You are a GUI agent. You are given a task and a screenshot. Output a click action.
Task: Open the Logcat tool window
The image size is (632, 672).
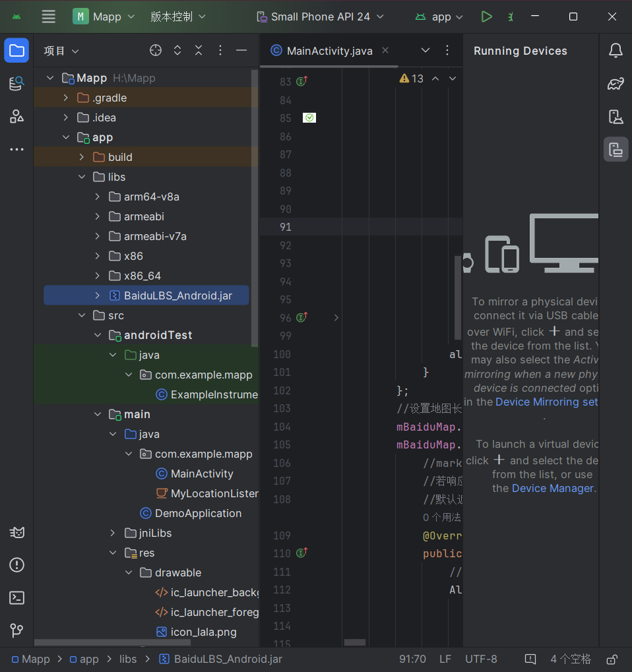[x=16, y=533]
